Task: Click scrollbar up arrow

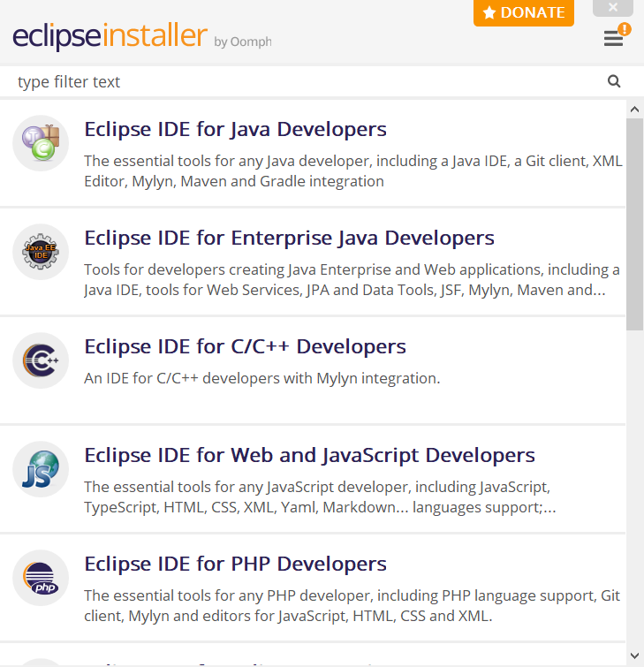Action: click(634, 110)
